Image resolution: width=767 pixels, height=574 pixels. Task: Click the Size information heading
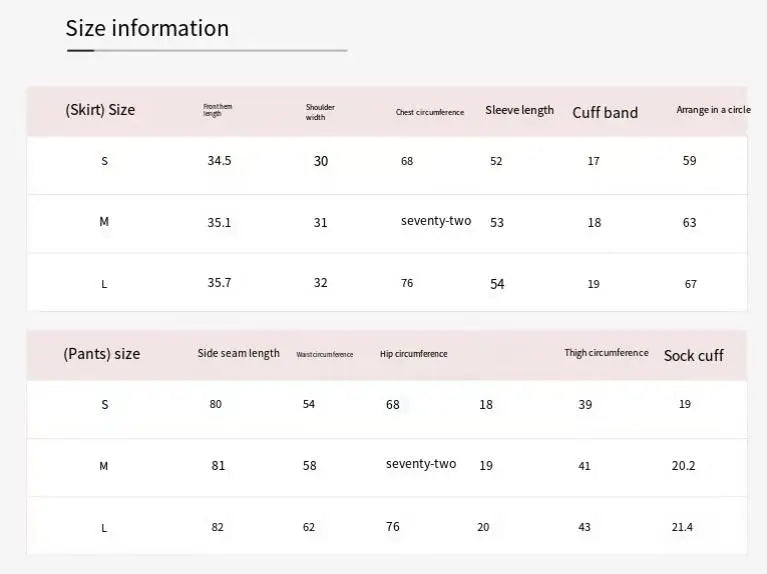147,28
